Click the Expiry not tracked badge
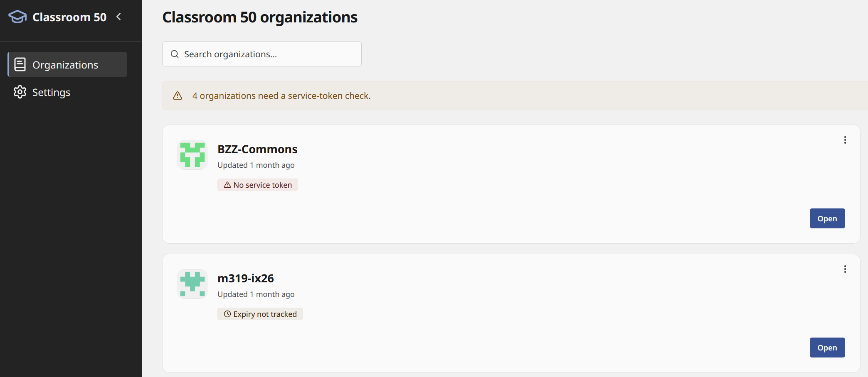 click(260, 314)
